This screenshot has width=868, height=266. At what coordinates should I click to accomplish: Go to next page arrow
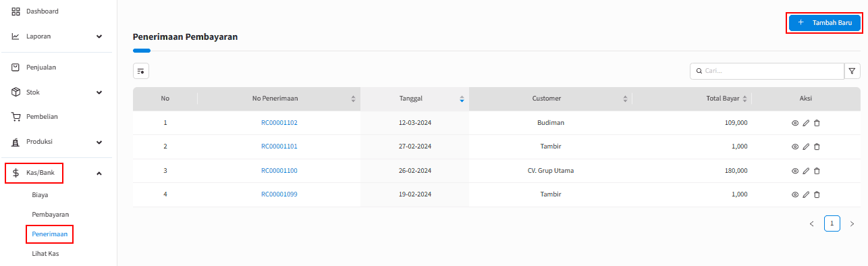[x=852, y=223]
